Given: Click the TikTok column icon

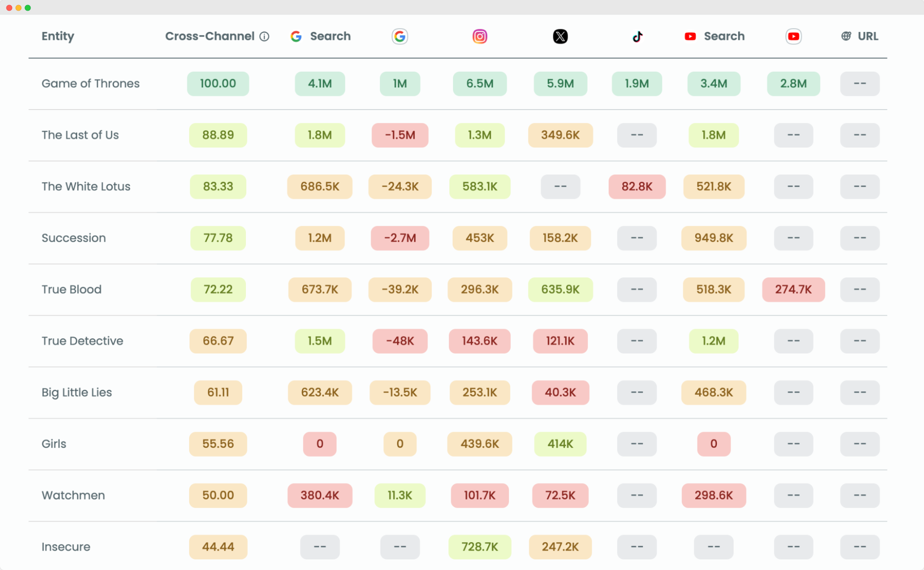Looking at the screenshot, I should (x=637, y=37).
